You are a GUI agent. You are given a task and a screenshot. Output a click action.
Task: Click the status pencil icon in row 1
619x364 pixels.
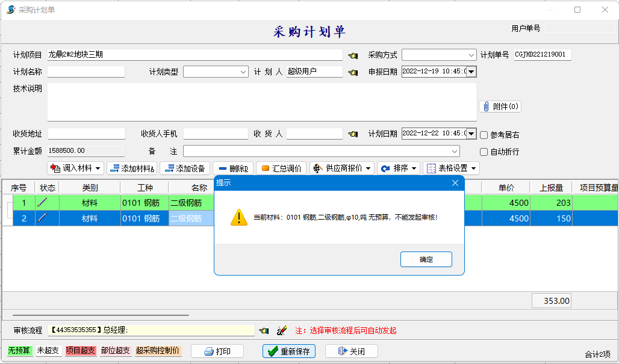[x=42, y=203]
